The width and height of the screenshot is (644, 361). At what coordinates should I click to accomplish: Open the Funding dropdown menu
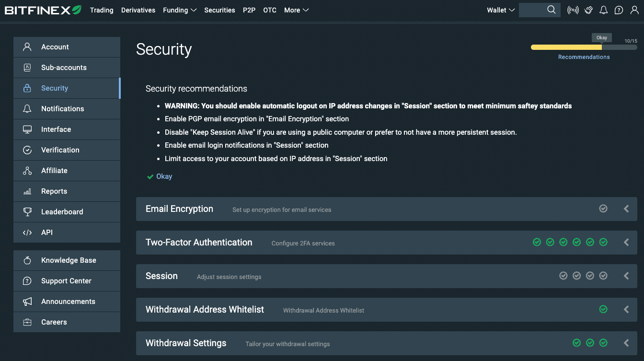point(180,10)
